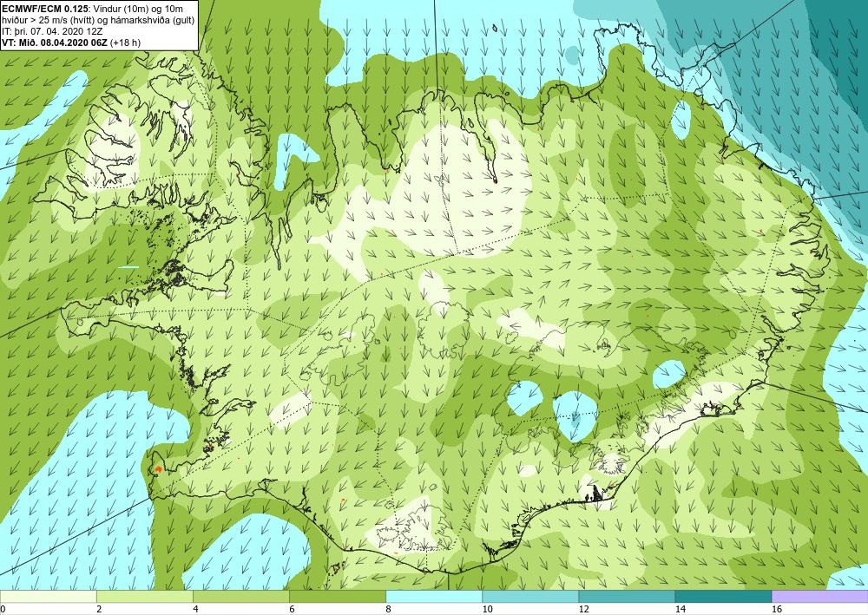Click the pale cyan 8–10 m/s legend swatch
Viewport: 868px width, 615px height.
(434, 596)
